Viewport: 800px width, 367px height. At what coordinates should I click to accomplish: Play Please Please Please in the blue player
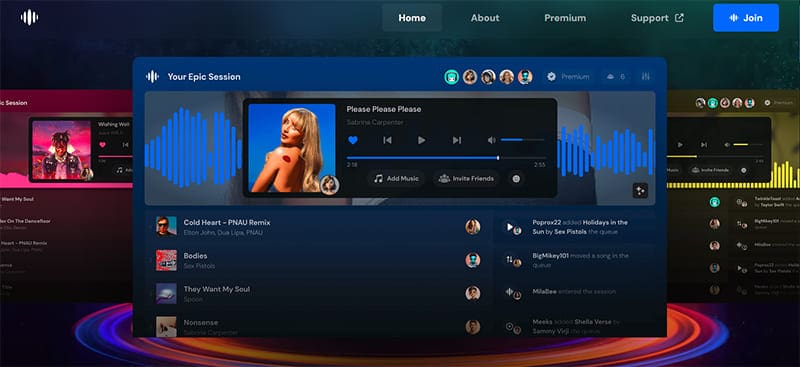[421, 140]
